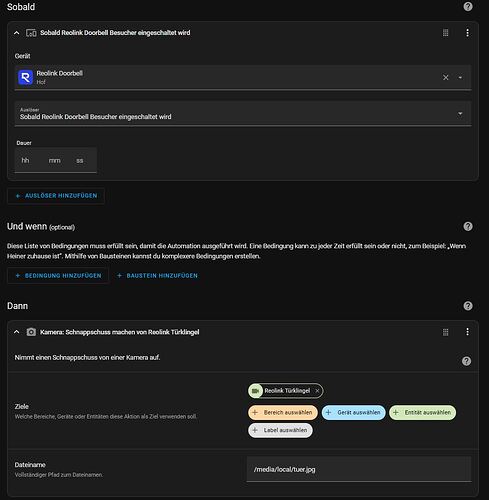Click the action title 'Kamera: Schnappschuss machen von Reolink Türklingel'
Image resolution: width=489 pixels, height=500 pixels.
pyautogui.click(x=119, y=332)
